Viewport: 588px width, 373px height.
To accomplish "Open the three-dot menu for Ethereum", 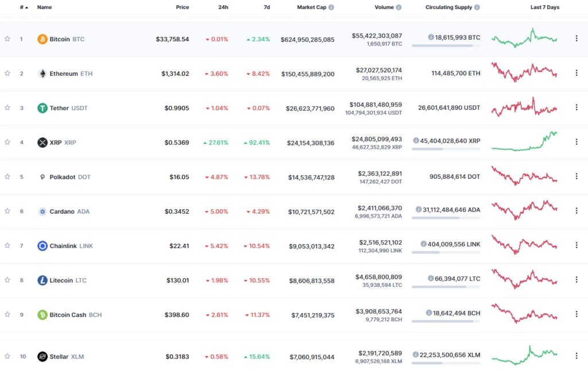I will 577,73.
